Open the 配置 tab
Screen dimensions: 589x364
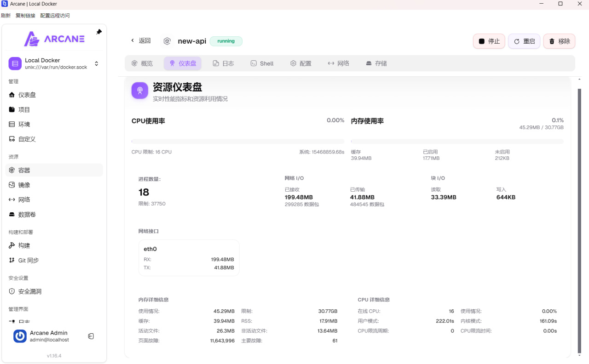(x=301, y=63)
